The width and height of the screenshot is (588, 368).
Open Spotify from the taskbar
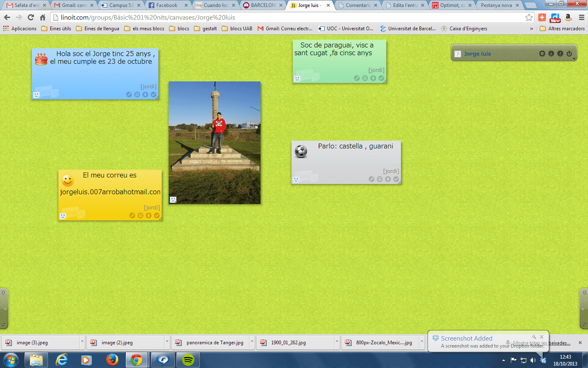[x=188, y=360]
